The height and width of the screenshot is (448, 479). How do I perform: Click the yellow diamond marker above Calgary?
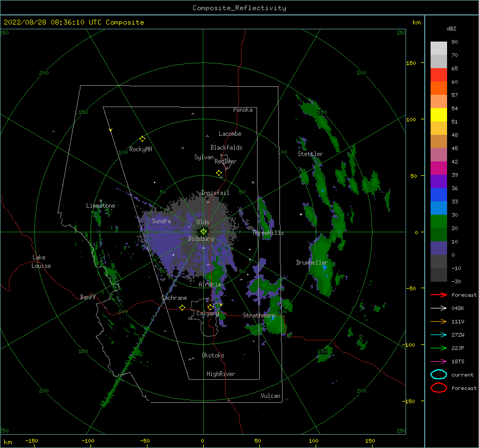tap(210, 307)
